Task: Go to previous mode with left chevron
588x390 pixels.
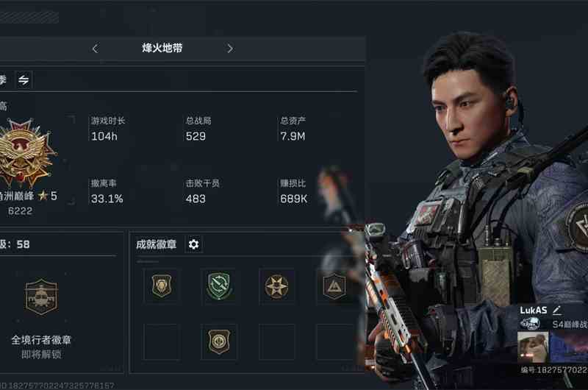Action: pos(96,49)
